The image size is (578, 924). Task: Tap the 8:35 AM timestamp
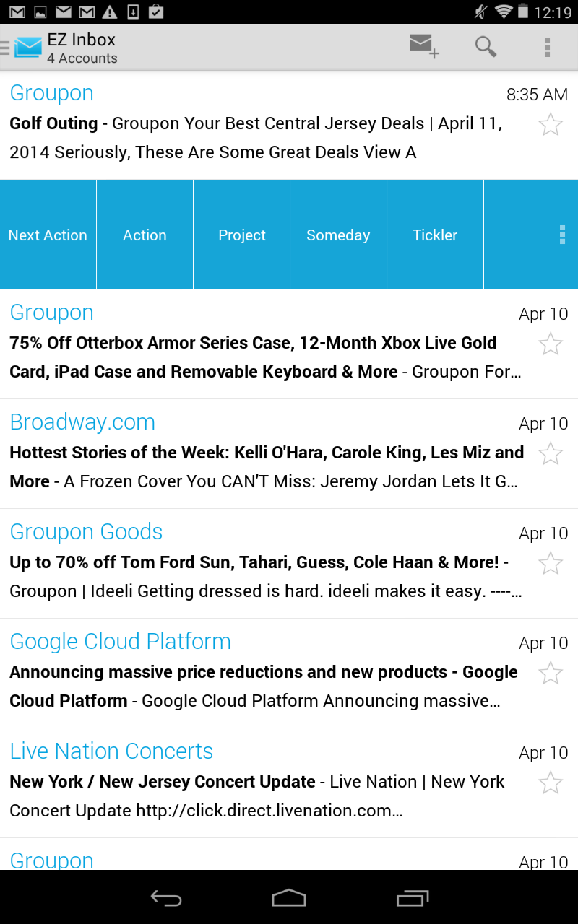point(537,95)
